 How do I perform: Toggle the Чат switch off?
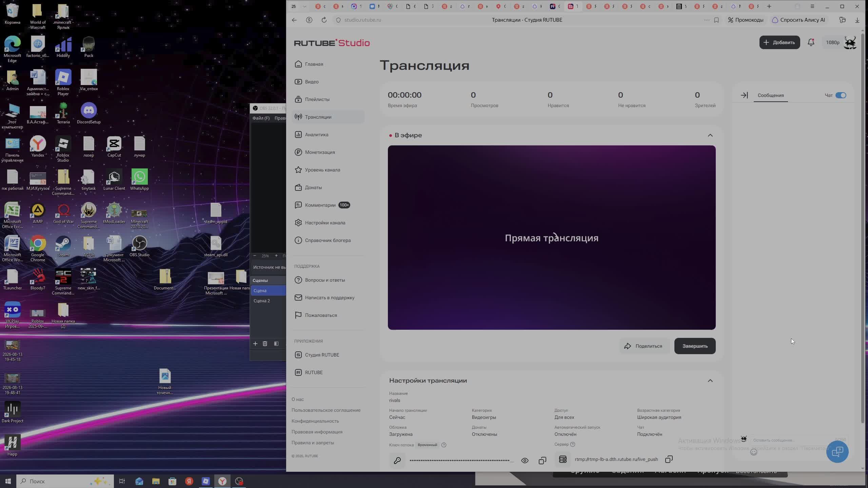841,95
